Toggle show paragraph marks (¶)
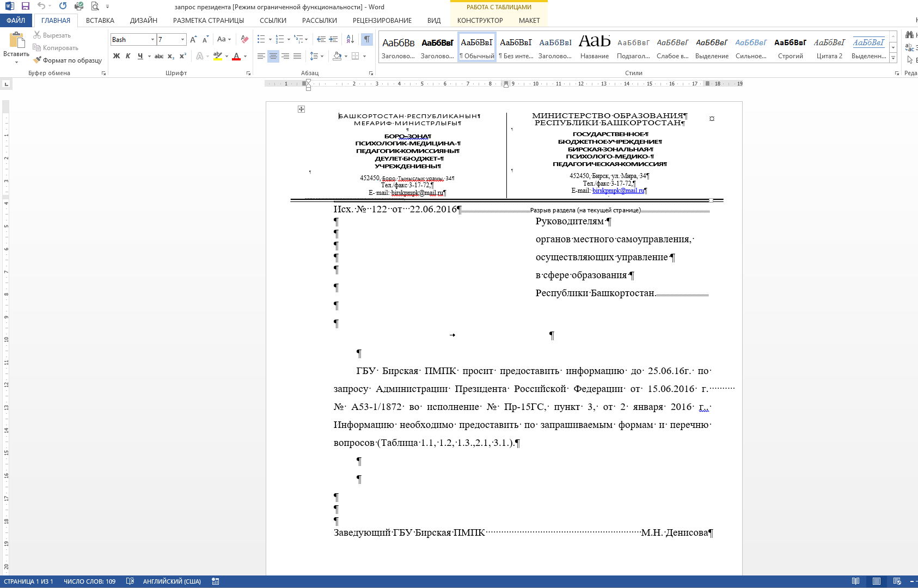This screenshot has width=918, height=588. tap(367, 40)
